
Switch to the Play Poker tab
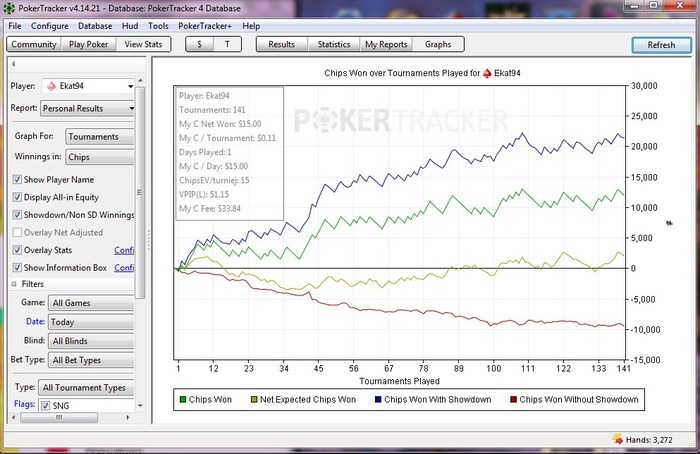pyautogui.click(x=88, y=44)
